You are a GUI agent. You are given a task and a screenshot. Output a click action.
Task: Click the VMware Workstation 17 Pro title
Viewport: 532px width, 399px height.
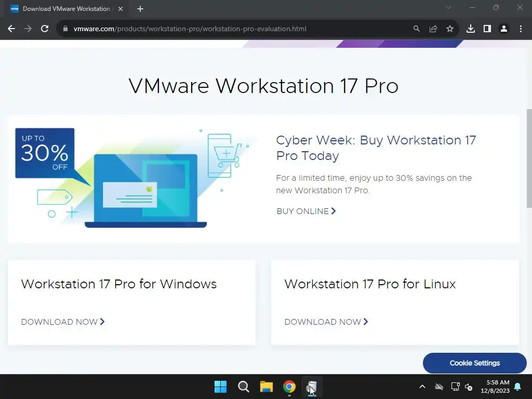click(x=263, y=86)
